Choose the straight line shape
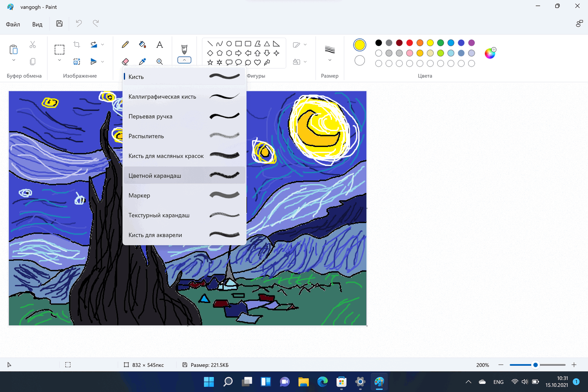 pos(210,44)
